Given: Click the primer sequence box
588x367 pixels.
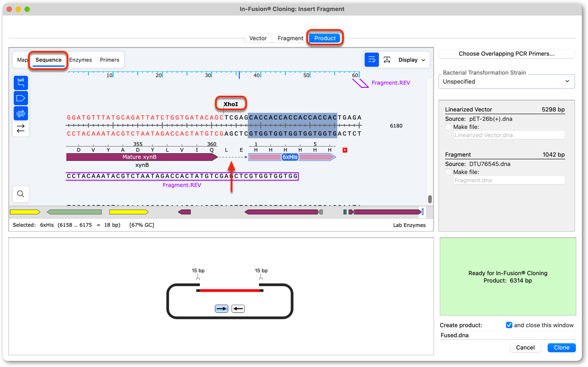Looking at the screenshot, I should (182, 176).
